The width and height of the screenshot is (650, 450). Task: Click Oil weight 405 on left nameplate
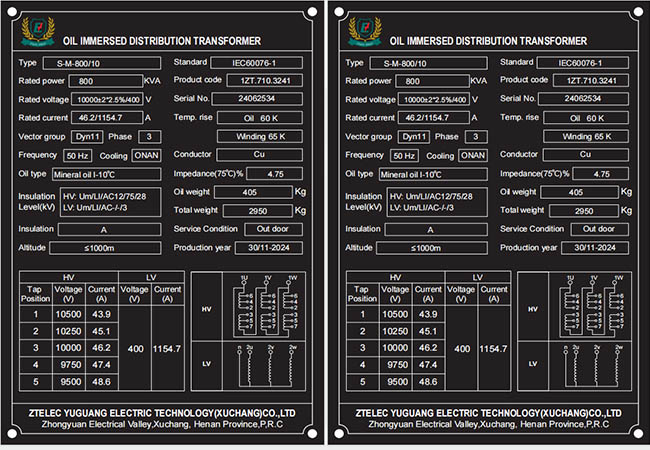[x=253, y=192]
